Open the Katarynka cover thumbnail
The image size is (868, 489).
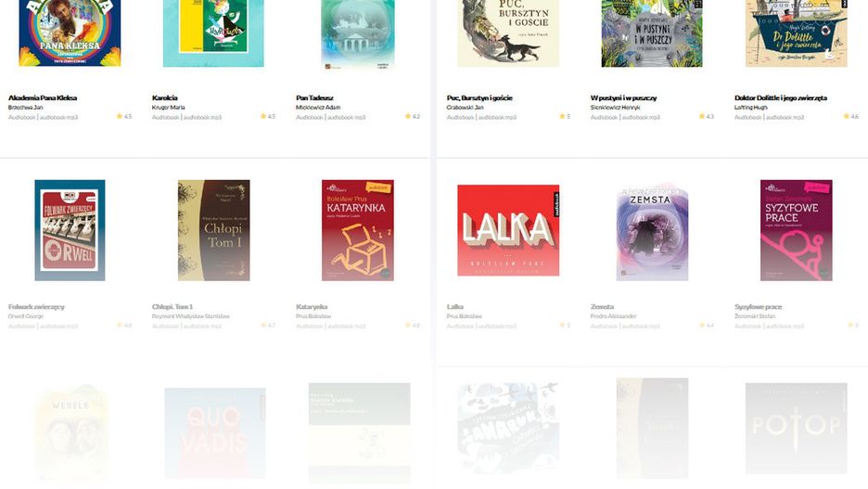[x=358, y=230]
